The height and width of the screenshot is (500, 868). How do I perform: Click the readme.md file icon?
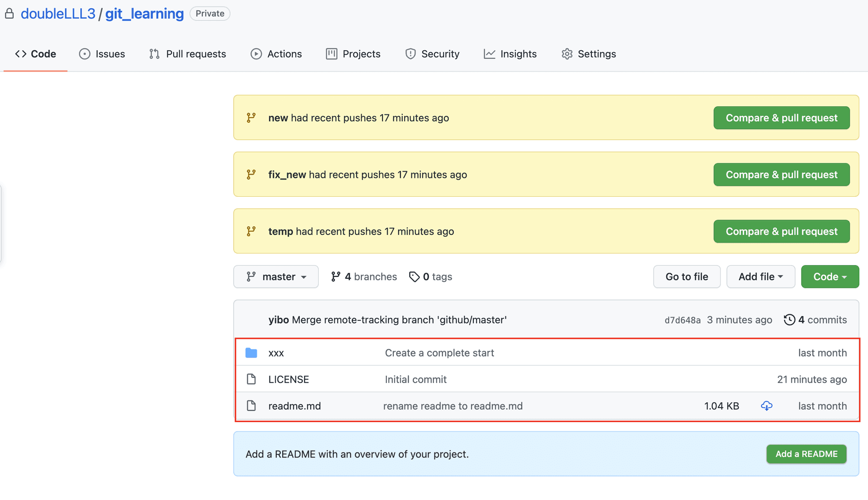click(251, 406)
